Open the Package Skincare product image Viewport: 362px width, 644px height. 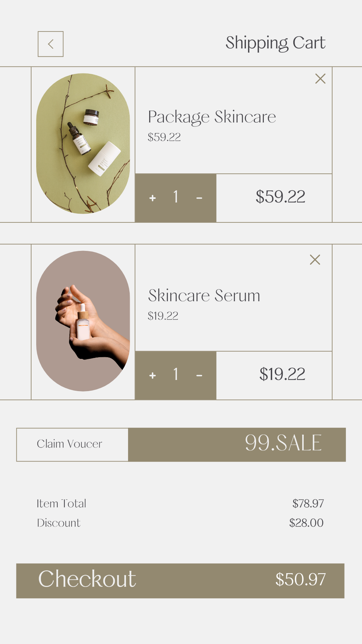[83, 144]
